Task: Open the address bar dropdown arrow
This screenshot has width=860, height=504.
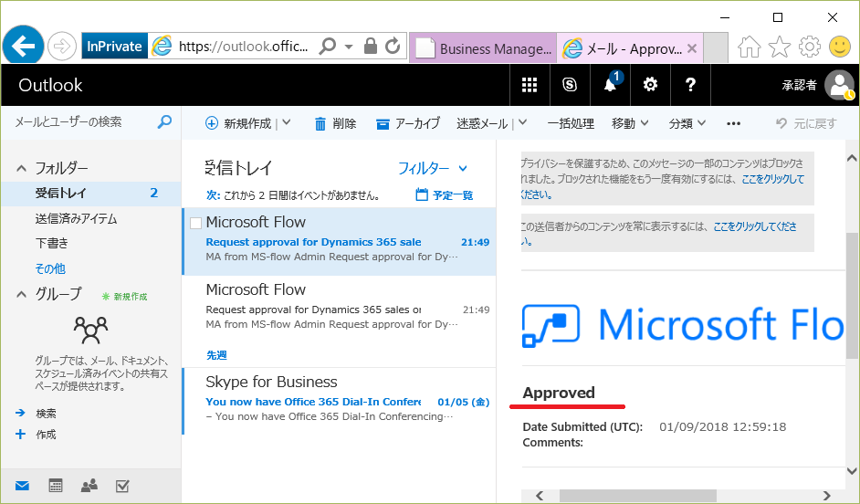Action: click(348, 47)
